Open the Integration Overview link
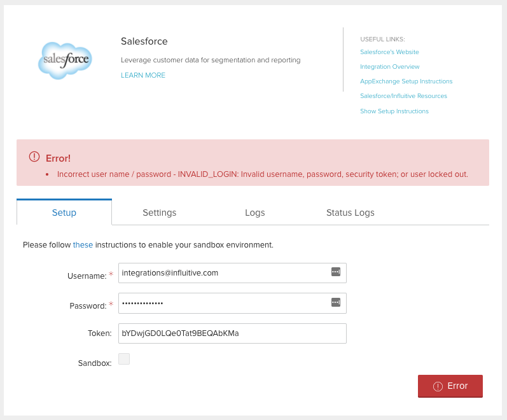 pos(389,66)
